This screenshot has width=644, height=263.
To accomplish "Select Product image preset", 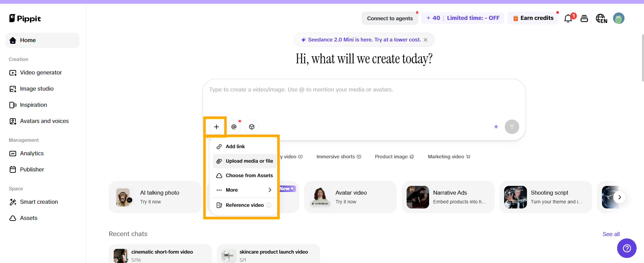I will (x=394, y=157).
